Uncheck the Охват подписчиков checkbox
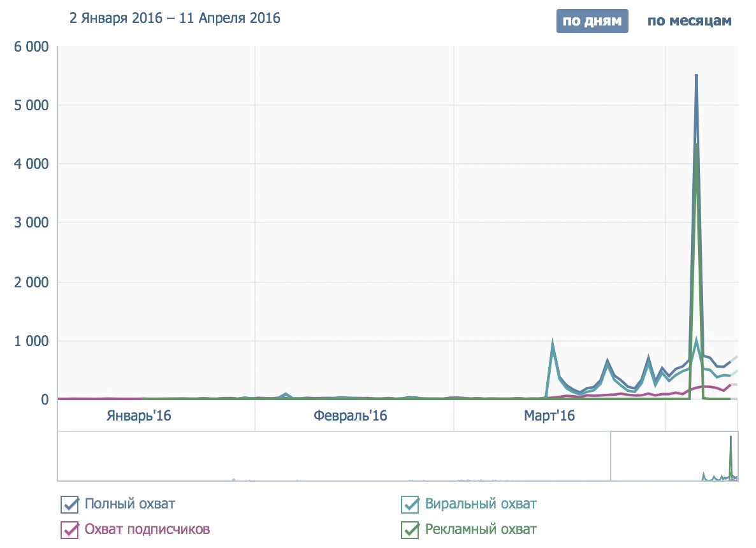 (70, 530)
